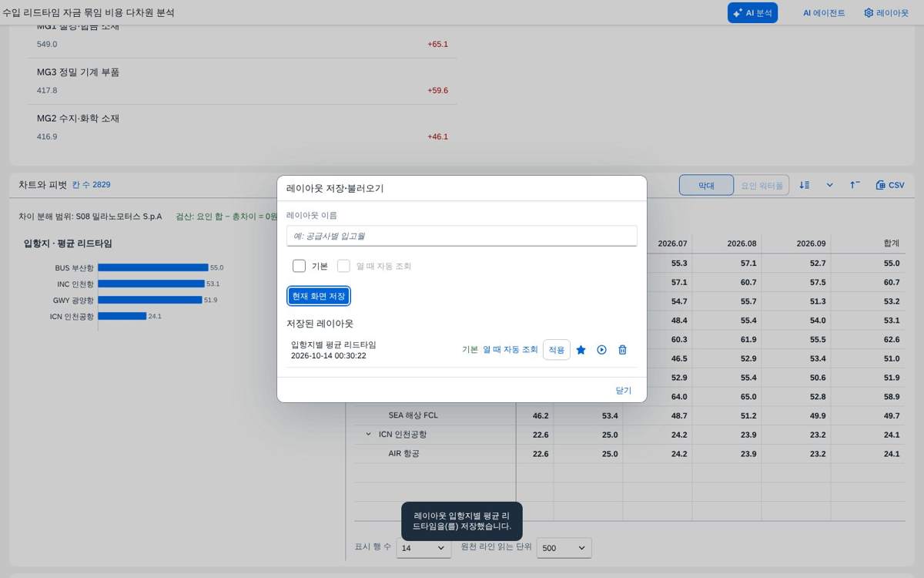Click the 58.9 total cell
The height and width of the screenshot is (578, 924).
(x=892, y=397)
